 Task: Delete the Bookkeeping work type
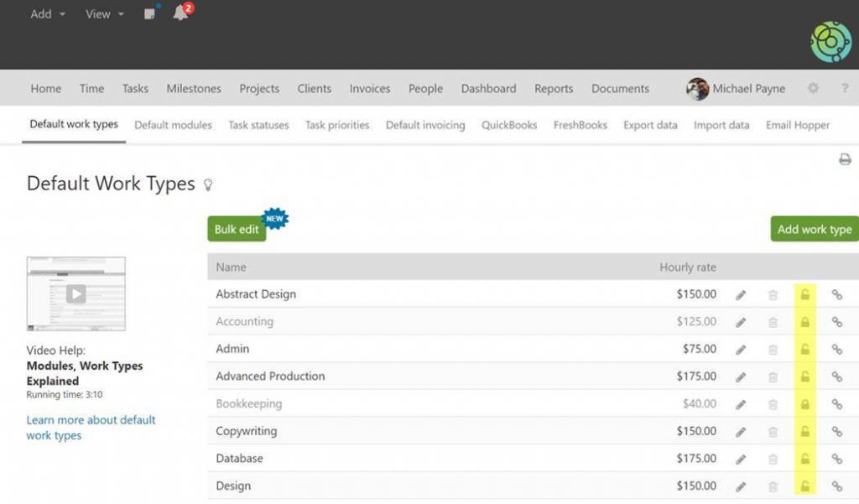click(x=773, y=403)
